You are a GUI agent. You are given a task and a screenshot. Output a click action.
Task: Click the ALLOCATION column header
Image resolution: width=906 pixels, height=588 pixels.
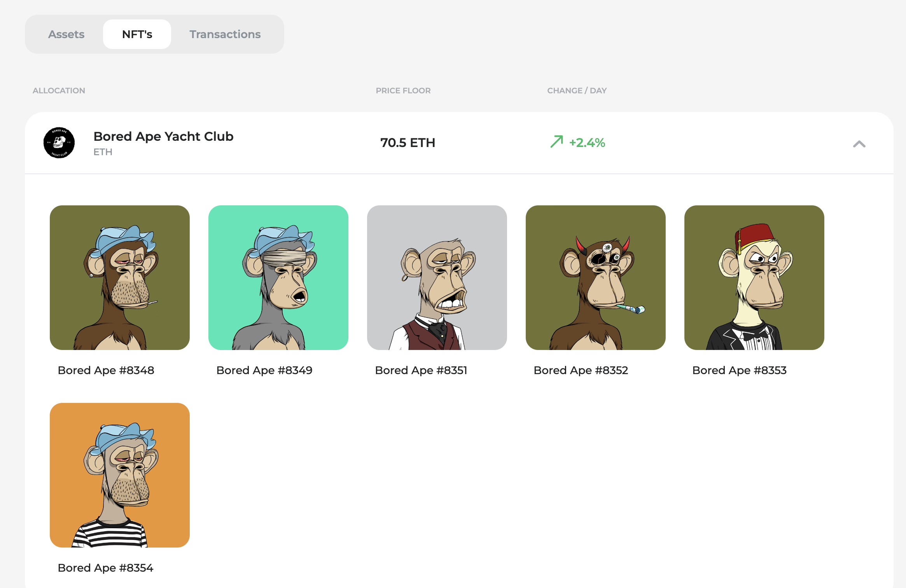click(59, 91)
